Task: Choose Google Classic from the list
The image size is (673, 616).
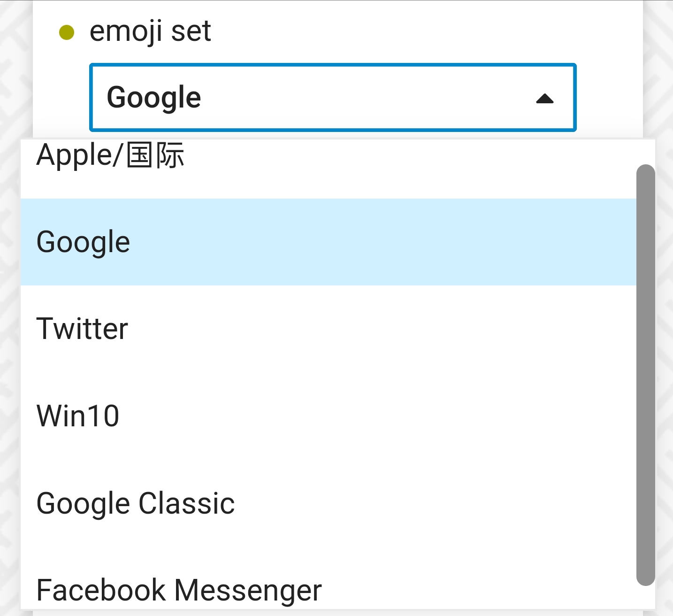Action: coord(136,503)
